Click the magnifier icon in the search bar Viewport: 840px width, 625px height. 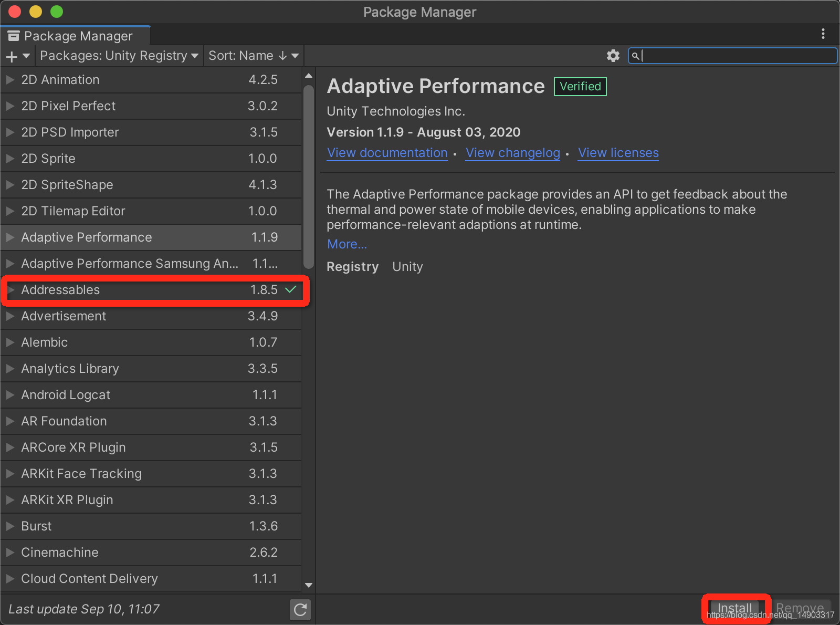[x=636, y=56]
